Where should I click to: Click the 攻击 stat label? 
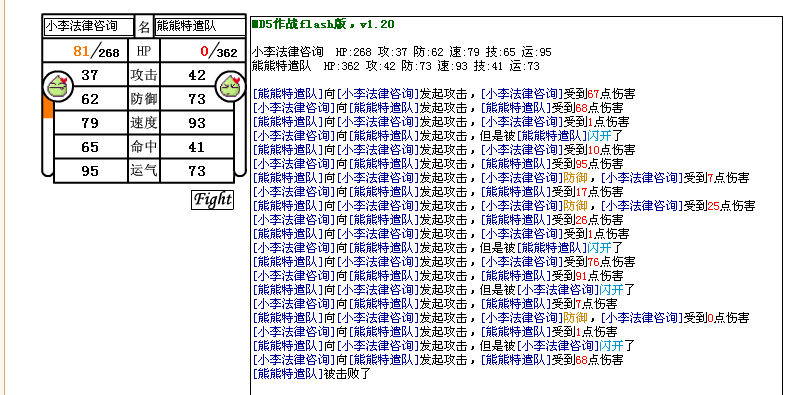point(144,75)
